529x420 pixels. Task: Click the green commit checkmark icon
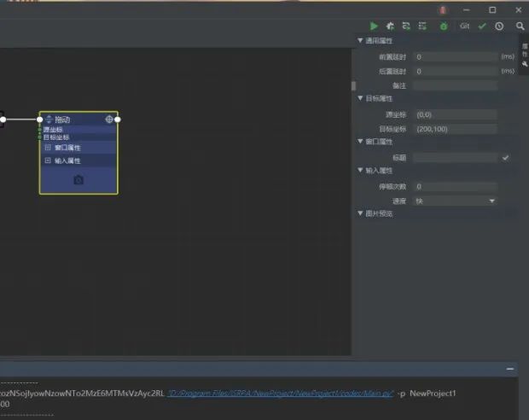pyautogui.click(x=482, y=26)
